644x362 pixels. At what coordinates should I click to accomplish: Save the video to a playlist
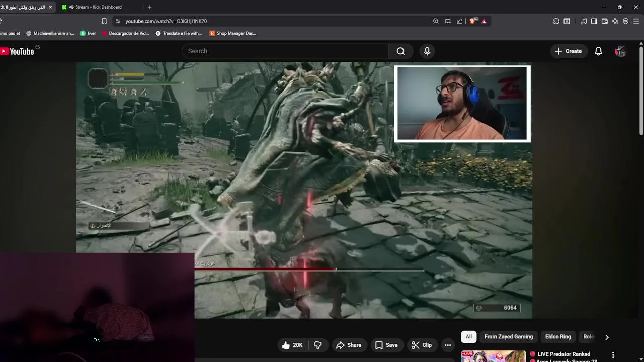click(386, 345)
